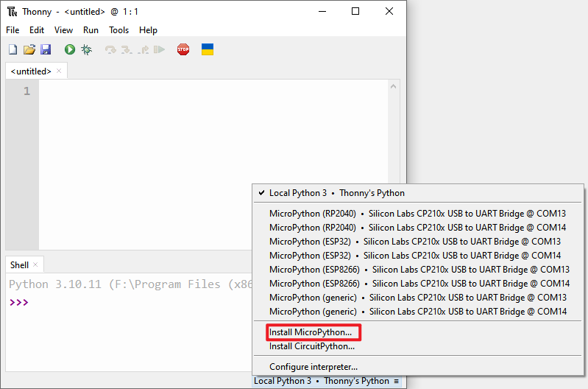Click the New file toolbar icon
588x389 pixels.
coord(13,49)
